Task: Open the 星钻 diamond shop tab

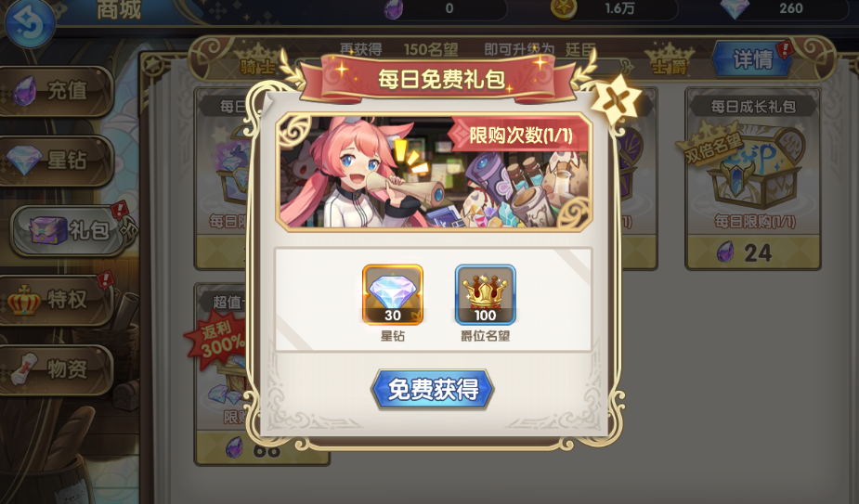Action: pos(57,161)
